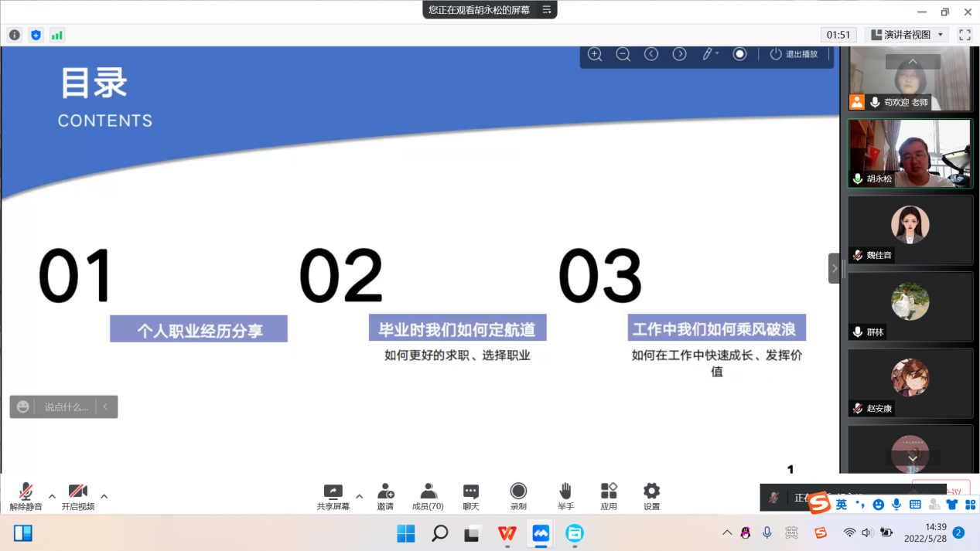
Task: Open 设置 settings gear
Action: tap(651, 496)
